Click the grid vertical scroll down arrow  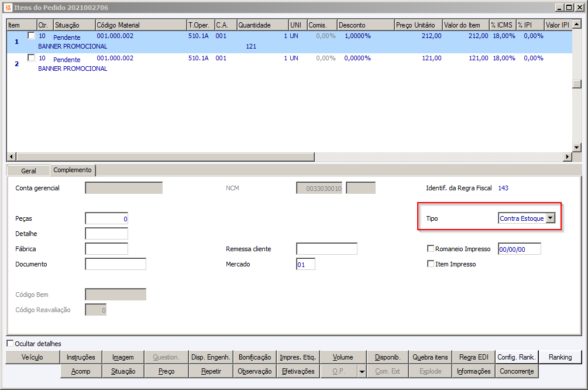click(577, 147)
